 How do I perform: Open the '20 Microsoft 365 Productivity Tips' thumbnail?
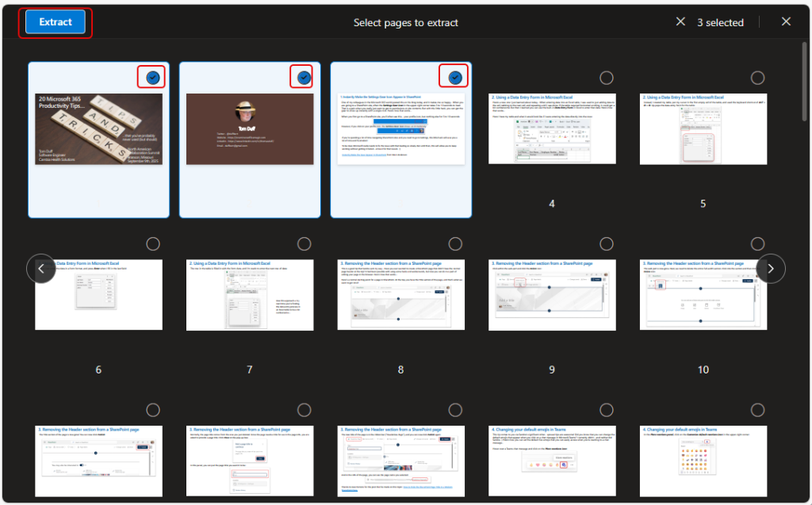tap(98, 129)
